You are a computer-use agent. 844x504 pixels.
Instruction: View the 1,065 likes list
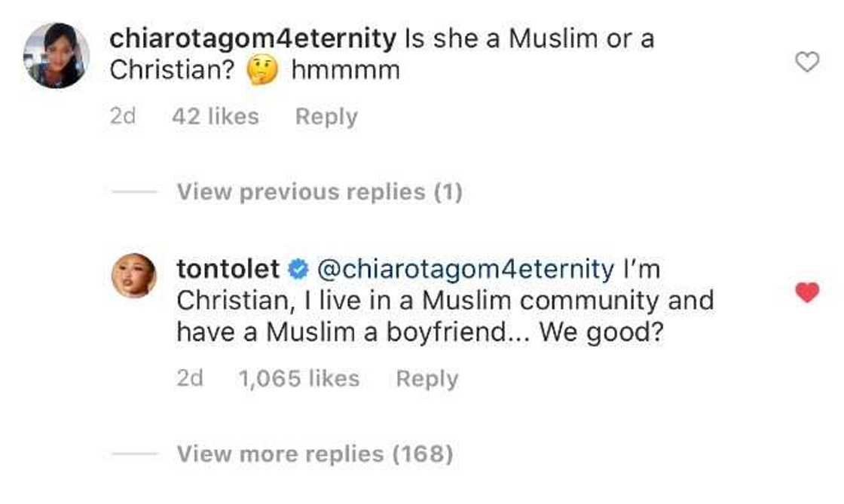[x=298, y=379]
